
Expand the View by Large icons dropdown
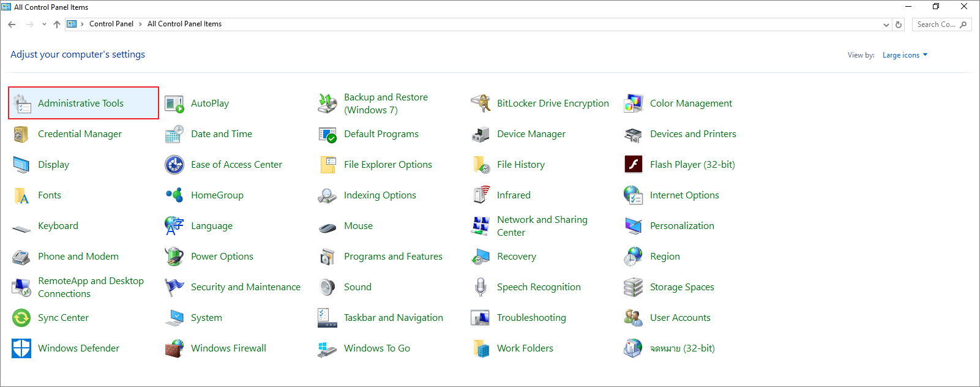point(905,55)
